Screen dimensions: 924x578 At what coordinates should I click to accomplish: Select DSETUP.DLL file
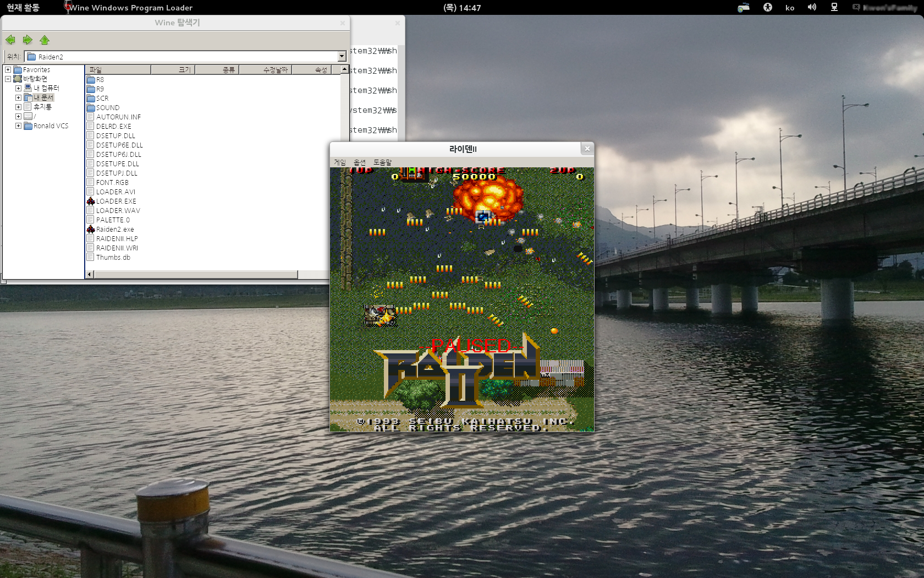[x=111, y=135]
